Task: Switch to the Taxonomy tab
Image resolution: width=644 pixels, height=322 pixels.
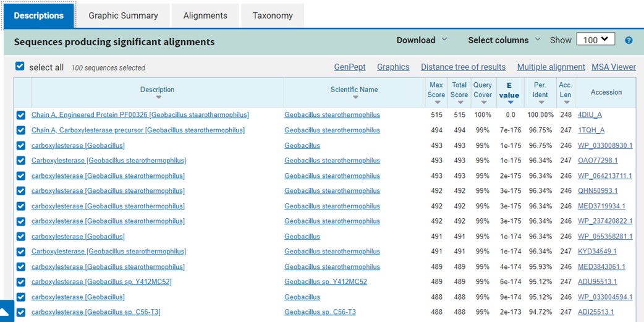Action: coord(273,15)
